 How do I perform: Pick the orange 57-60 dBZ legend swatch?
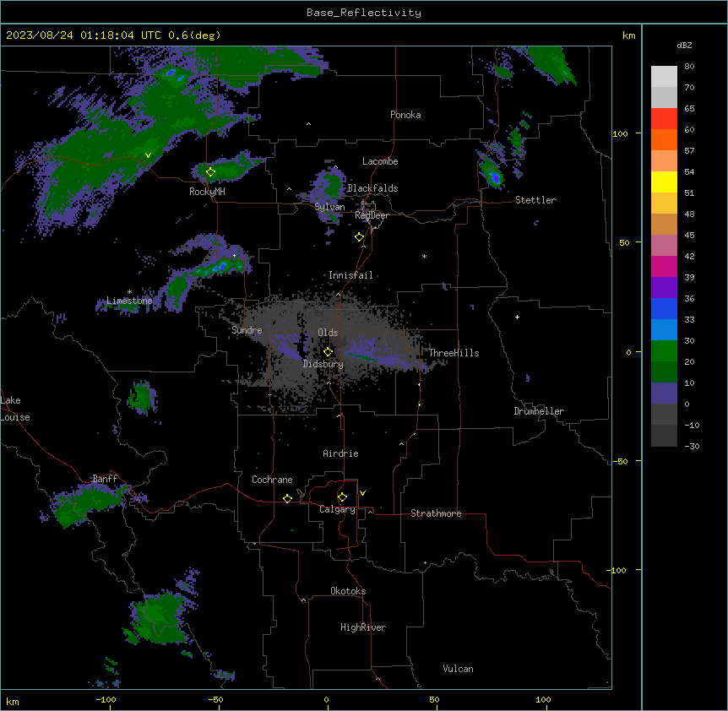pyautogui.click(x=664, y=139)
